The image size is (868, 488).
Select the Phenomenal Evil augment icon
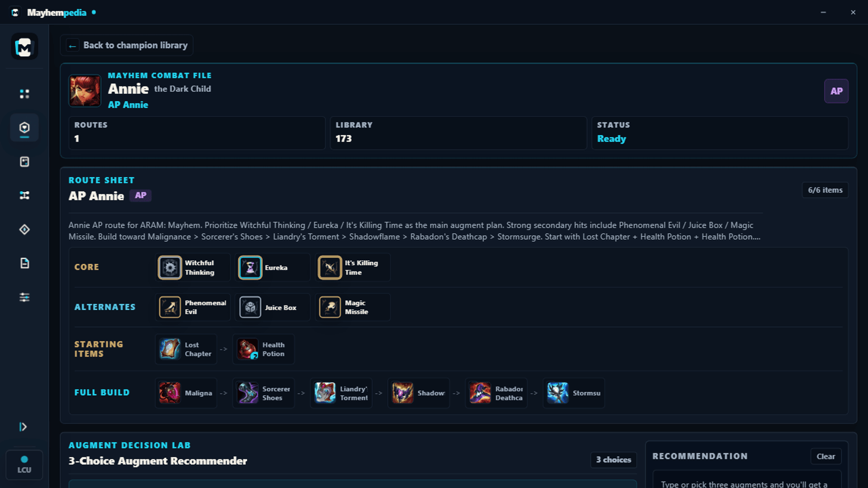[170, 307]
